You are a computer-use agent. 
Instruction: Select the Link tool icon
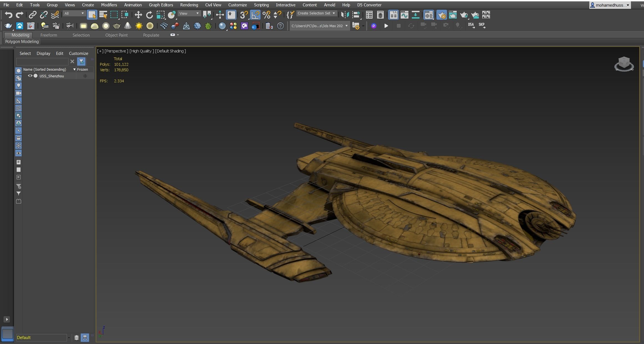pos(33,15)
